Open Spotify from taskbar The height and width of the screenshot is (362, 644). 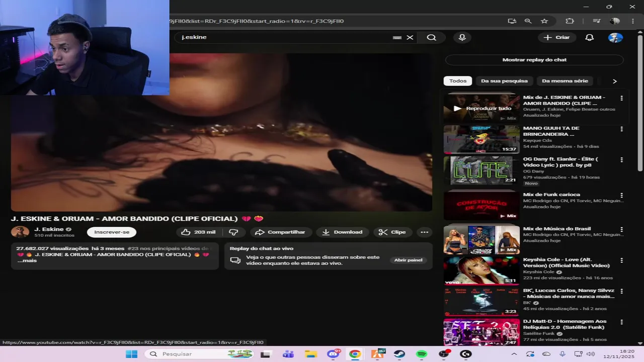pyautogui.click(x=422, y=354)
